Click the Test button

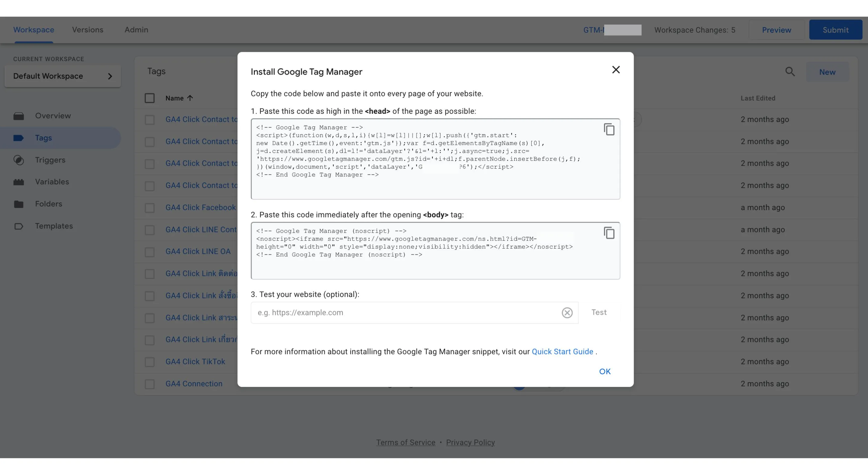tap(599, 312)
